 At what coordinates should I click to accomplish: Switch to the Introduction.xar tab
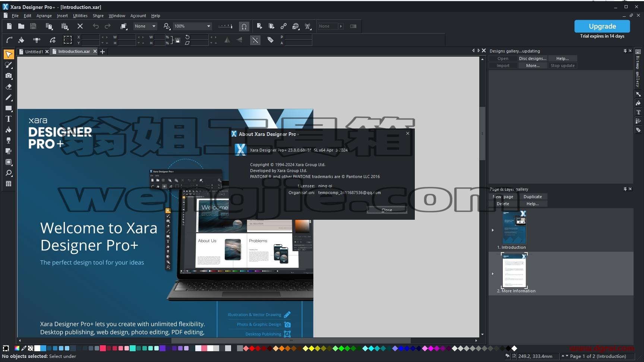click(74, 51)
